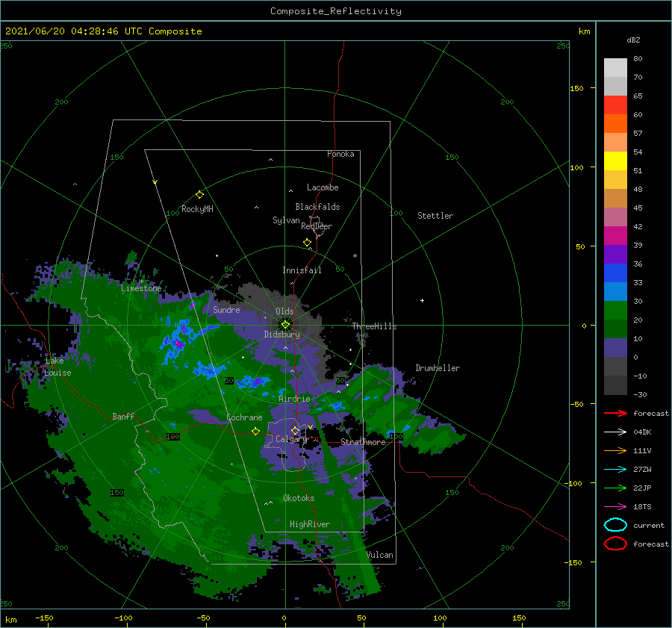The height and width of the screenshot is (628, 672).
Task: Click the Composite_Reflectivity title text
Action: [x=336, y=11]
